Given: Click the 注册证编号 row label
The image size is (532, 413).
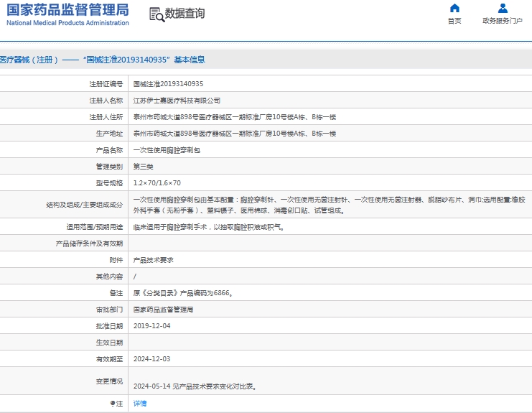Looking at the screenshot, I should click(106, 84).
